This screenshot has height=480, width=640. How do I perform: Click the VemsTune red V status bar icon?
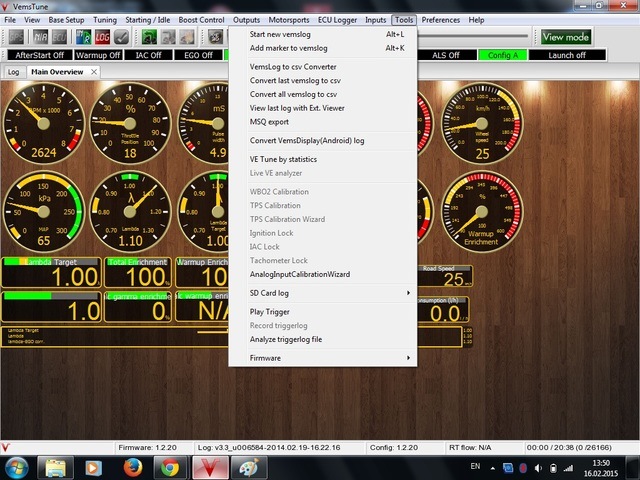[5, 448]
